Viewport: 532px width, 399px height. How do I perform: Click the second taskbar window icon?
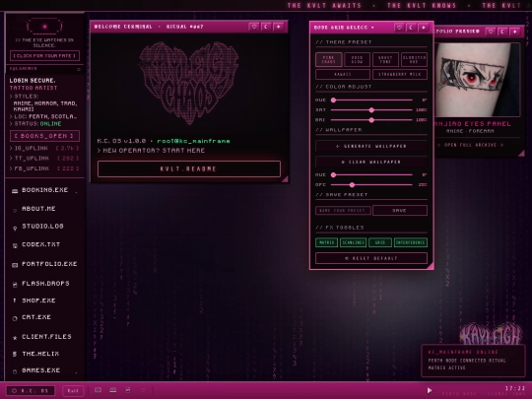tap(113, 390)
